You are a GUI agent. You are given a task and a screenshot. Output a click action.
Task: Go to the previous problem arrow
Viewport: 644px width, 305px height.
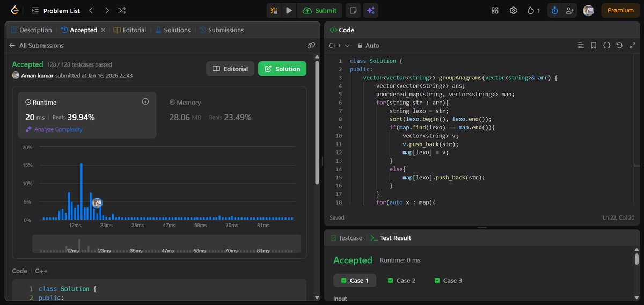pyautogui.click(x=91, y=10)
